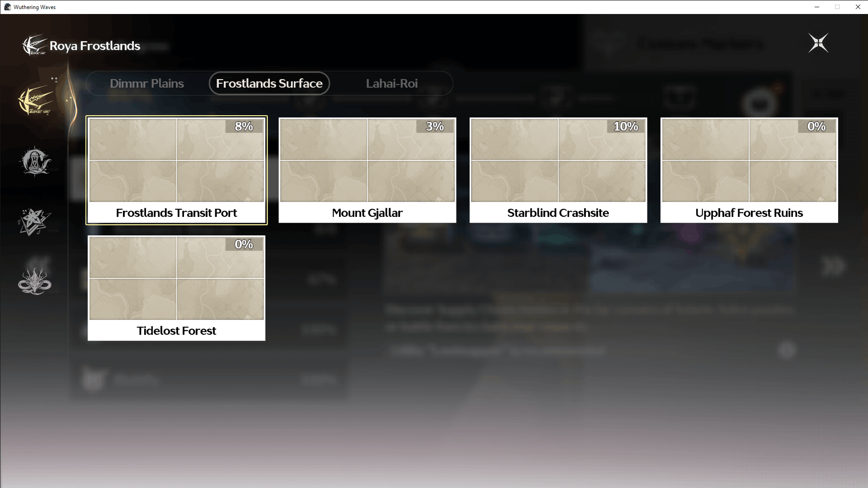Screen dimensions: 868x488
Task: Select the star-shaped region emblem in sidebar
Action: click(x=34, y=222)
